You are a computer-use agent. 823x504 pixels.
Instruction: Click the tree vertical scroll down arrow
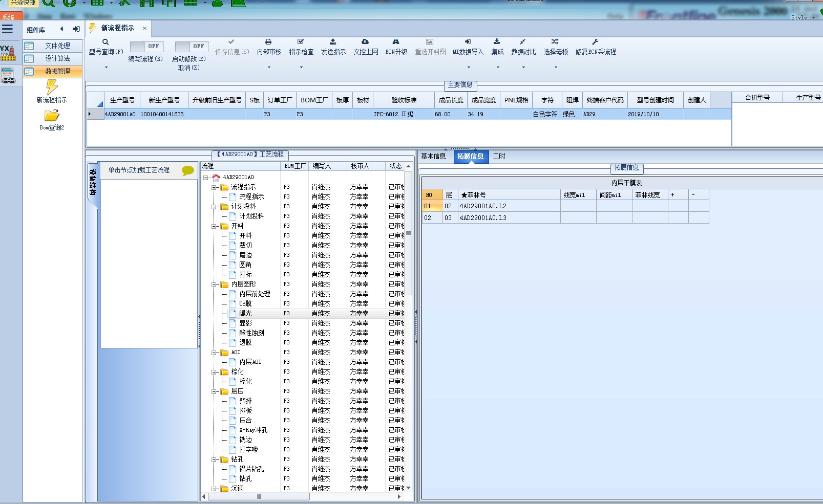click(x=409, y=488)
